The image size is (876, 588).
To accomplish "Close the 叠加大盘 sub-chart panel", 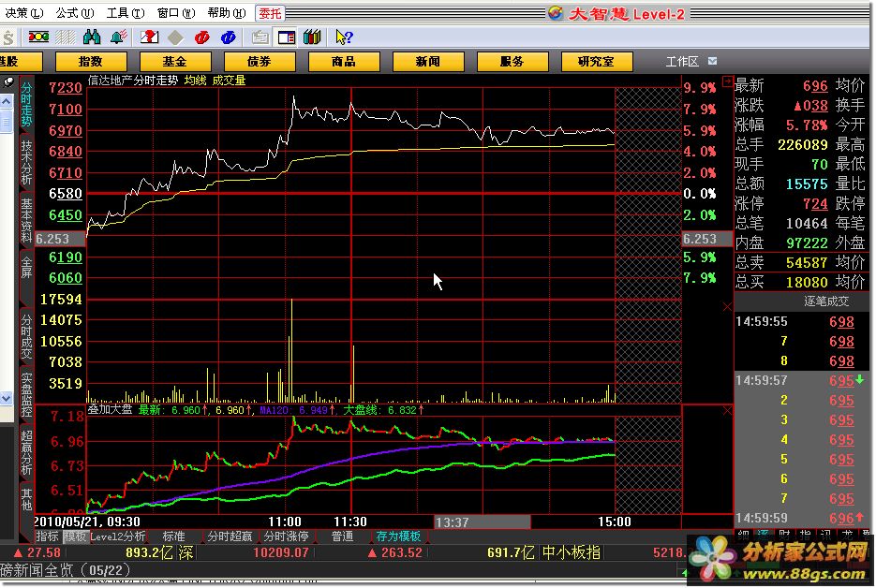I will point(727,410).
